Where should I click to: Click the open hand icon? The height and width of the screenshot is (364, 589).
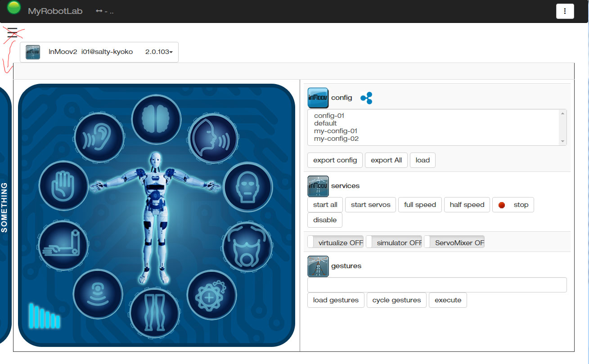64,185
